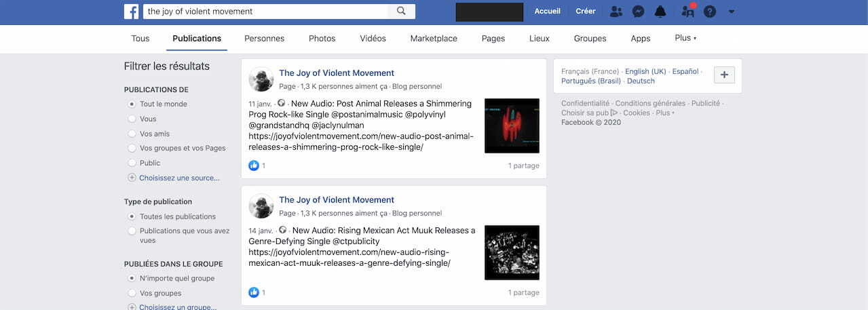Select the "Vos amis" radio option
The width and height of the screenshot is (868, 310).
[x=132, y=134]
